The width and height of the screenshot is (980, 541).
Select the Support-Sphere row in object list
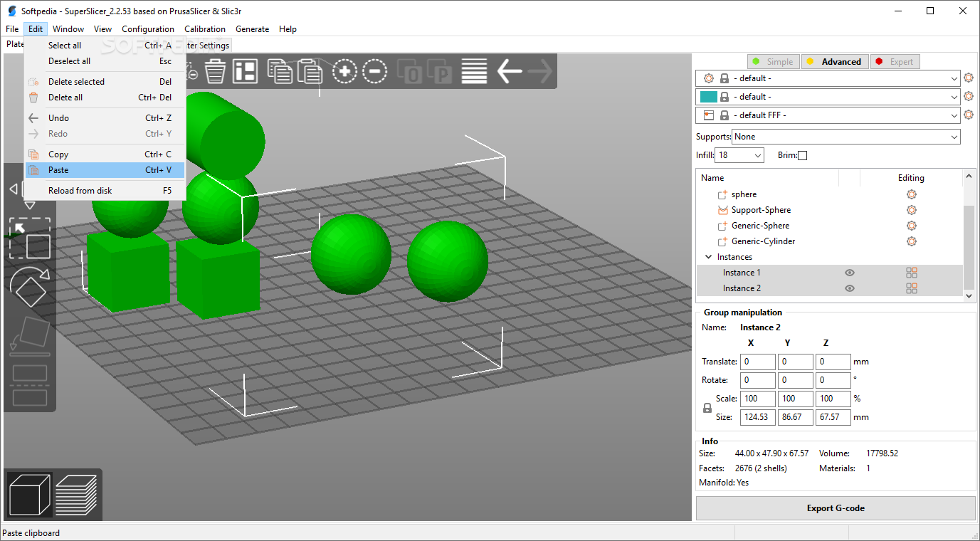tap(829, 210)
